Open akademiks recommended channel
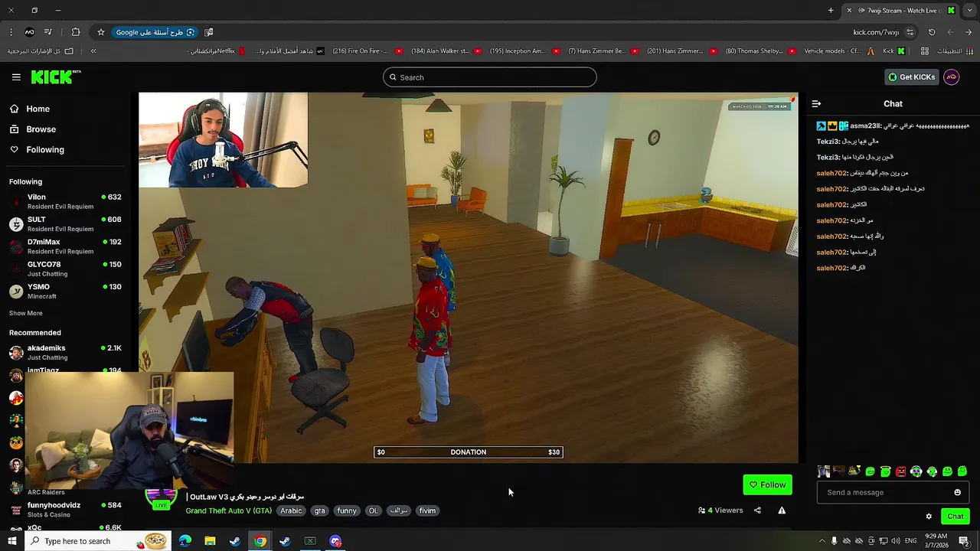This screenshot has width=980, height=551. (x=65, y=352)
